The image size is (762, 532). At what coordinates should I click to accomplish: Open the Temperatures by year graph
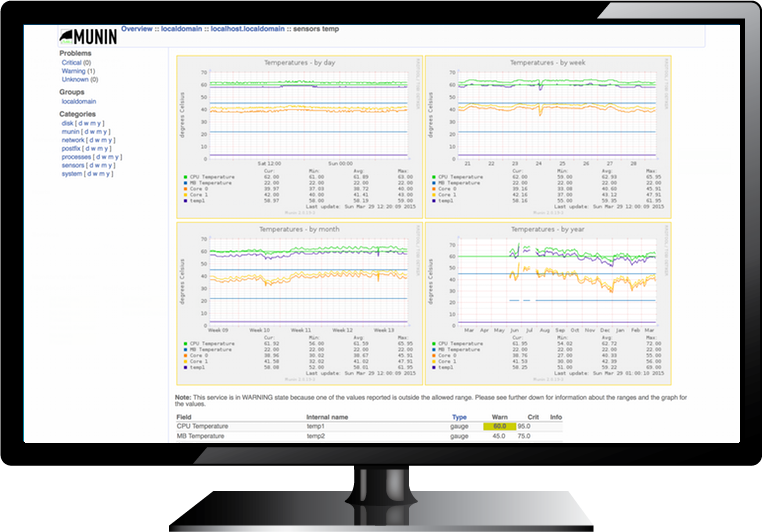pyautogui.click(x=548, y=304)
